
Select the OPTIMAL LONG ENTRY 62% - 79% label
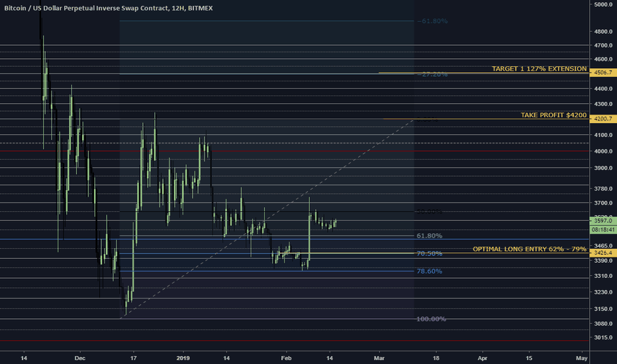(529, 249)
